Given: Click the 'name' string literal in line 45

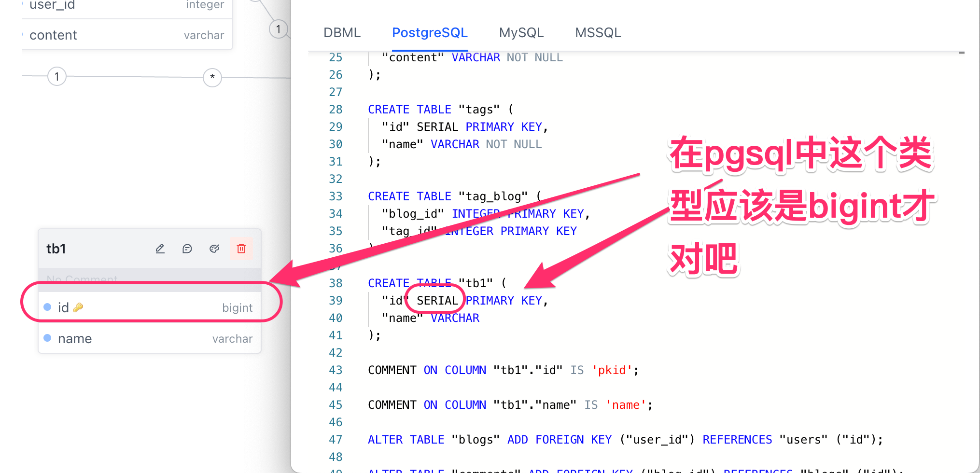Looking at the screenshot, I should pos(626,405).
